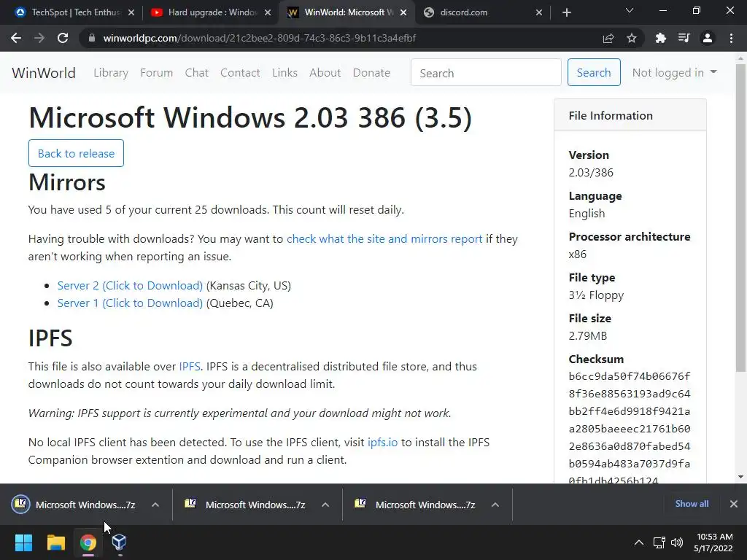Image resolution: width=747 pixels, height=560 pixels.
Task: Open the media control icon in toolbar
Action: [684, 38]
